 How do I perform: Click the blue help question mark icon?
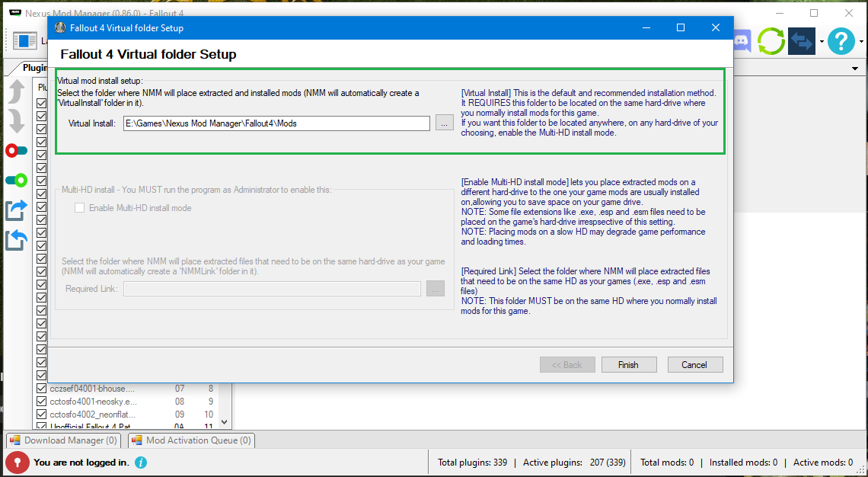[x=841, y=41]
